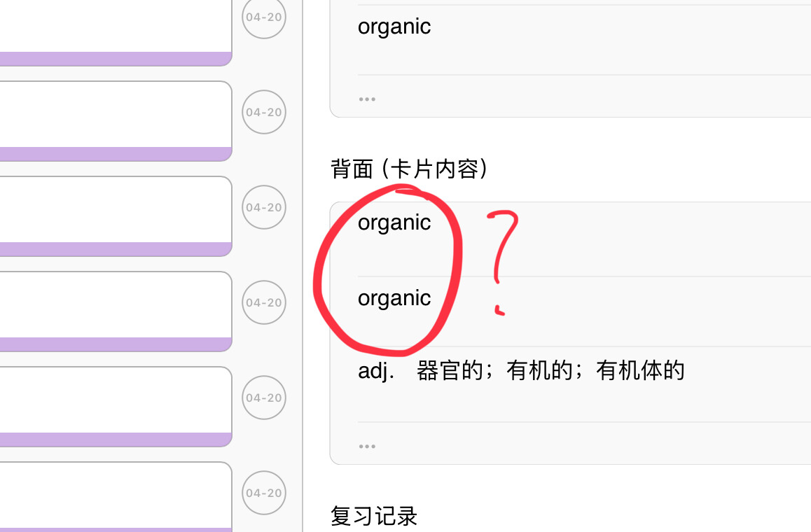The width and height of the screenshot is (811, 532).
Task: Select the second white card in left list
Action: pos(116,121)
